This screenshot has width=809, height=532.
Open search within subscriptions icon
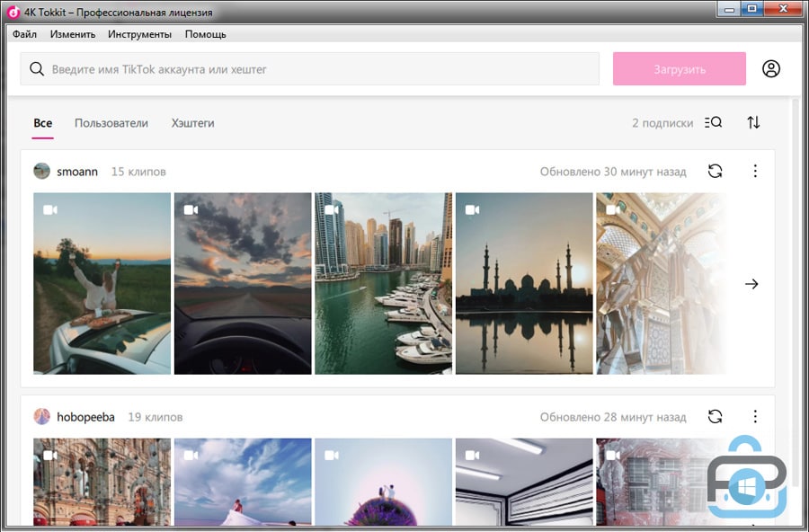[713, 122]
